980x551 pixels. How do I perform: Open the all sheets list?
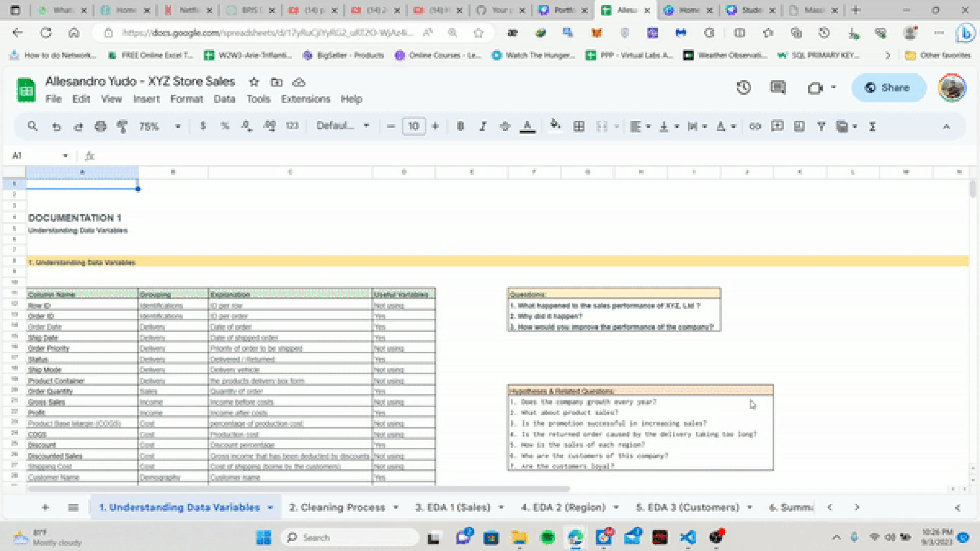click(73, 507)
